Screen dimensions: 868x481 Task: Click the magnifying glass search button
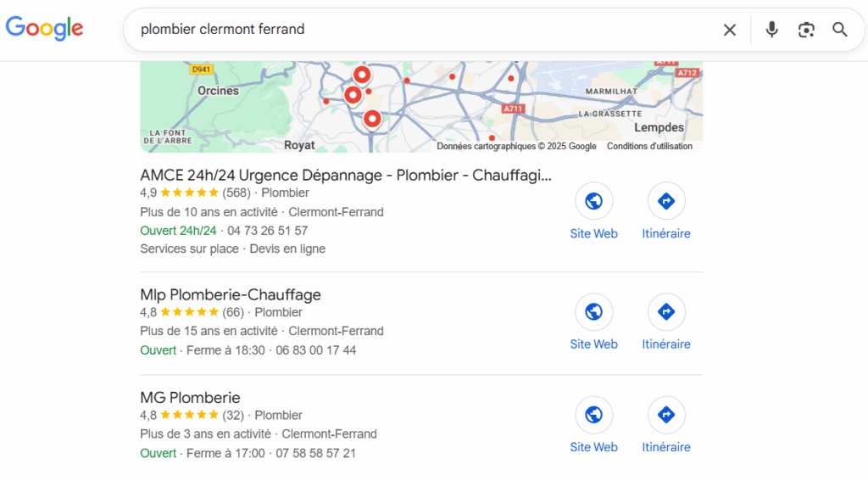click(x=839, y=30)
